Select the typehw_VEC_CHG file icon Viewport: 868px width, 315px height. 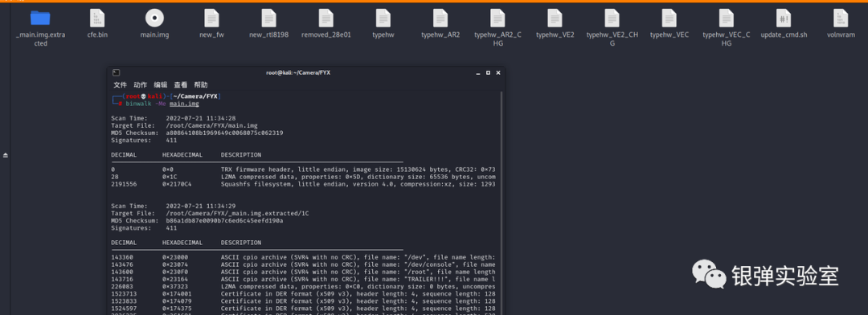click(x=727, y=18)
